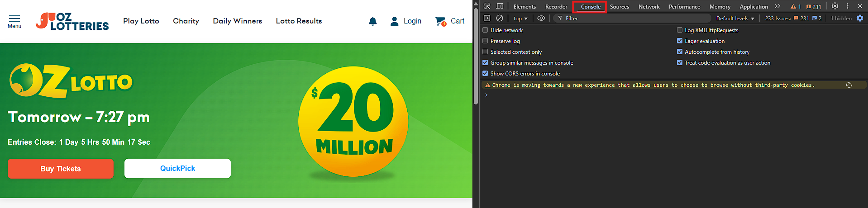
Task: Click the understand-this-warning icon on message
Action: click(849, 85)
